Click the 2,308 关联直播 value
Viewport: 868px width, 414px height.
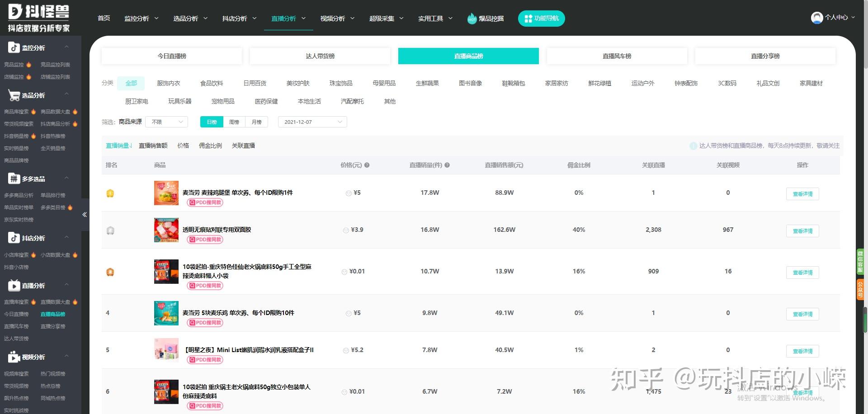point(653,230)
